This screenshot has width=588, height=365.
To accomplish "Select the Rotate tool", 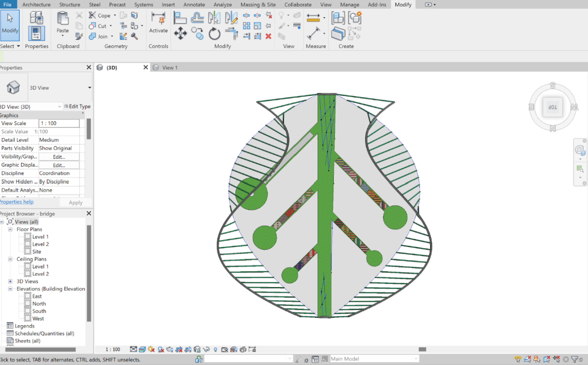I will 214,34.
